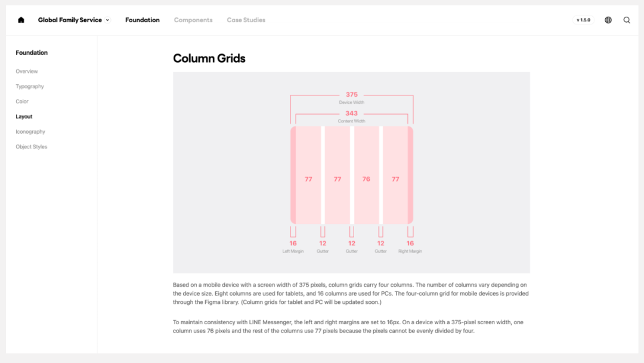Click the Column Grids heading

209,59
